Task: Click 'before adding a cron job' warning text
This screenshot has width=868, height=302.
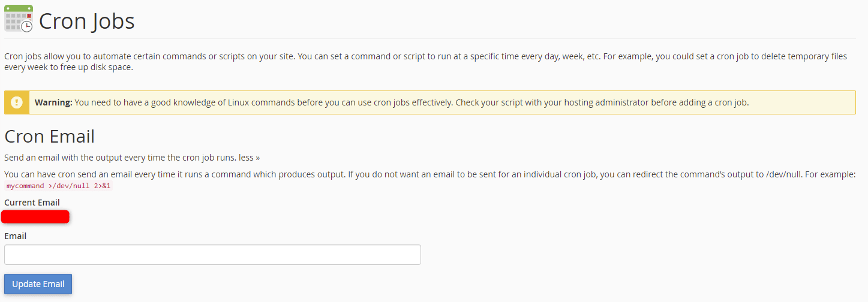Action: (699, 102)
